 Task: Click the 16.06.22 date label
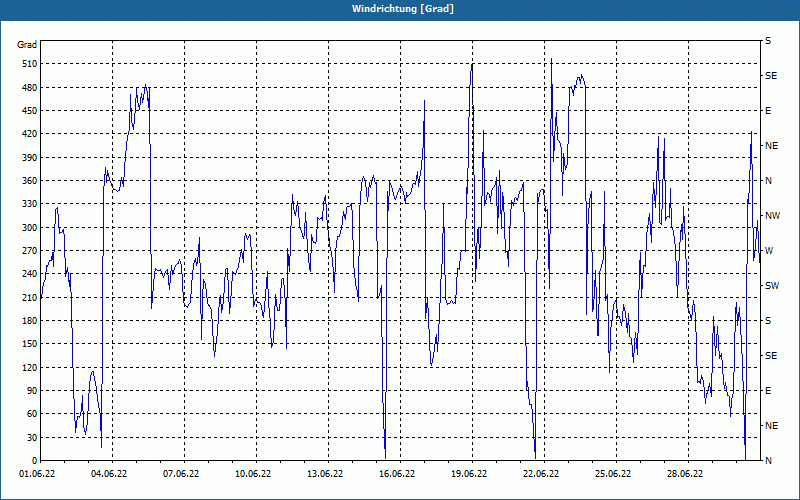[397, 474]
